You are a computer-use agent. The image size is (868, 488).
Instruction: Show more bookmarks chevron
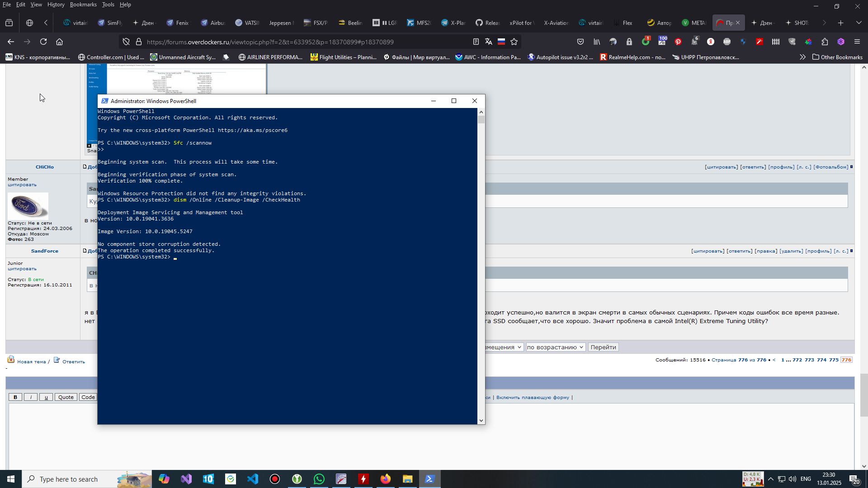[x=802, y=57]
